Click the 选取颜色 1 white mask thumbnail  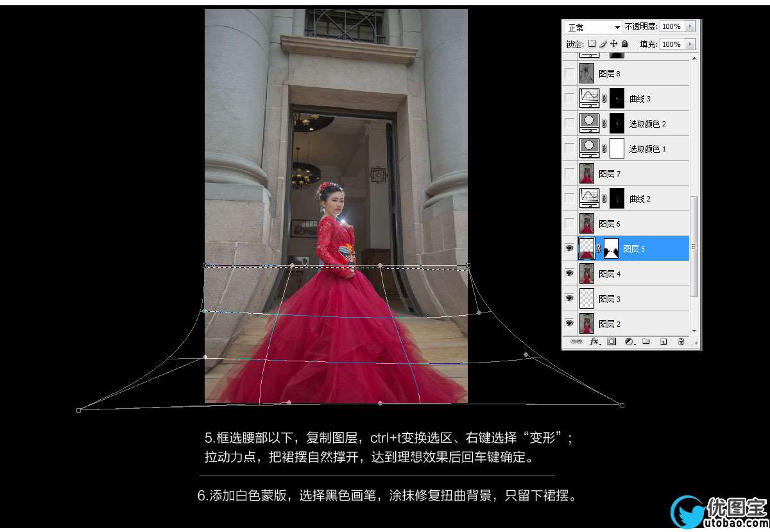(617, 148)
